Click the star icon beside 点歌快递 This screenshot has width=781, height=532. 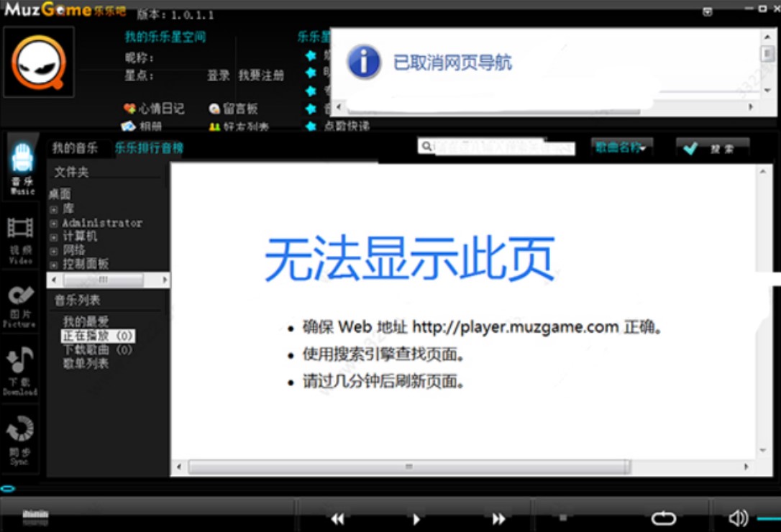click(311, 126)
